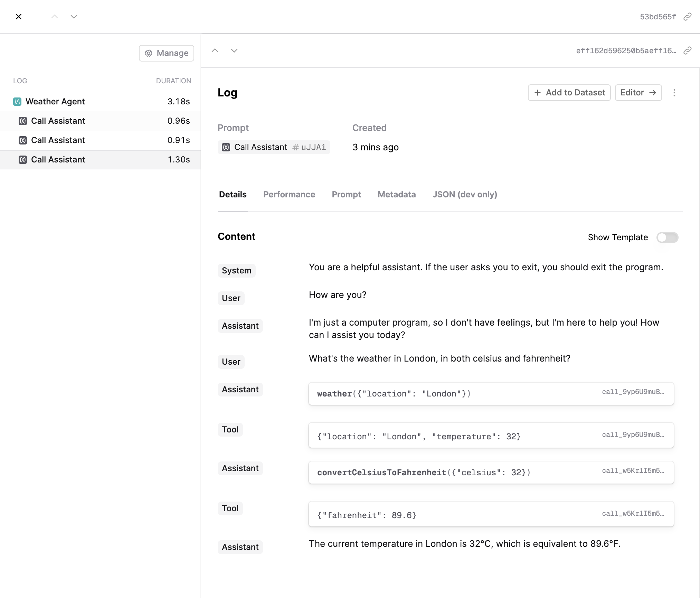The width and height of the screenshot is (700, 598).
Task: Click prompt icon of the 0.96s Call Assistant
Action: click(23, 121)
